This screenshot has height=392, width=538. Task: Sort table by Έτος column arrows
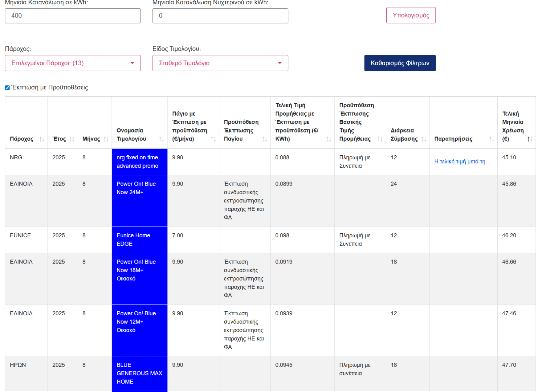coord(72,139)
